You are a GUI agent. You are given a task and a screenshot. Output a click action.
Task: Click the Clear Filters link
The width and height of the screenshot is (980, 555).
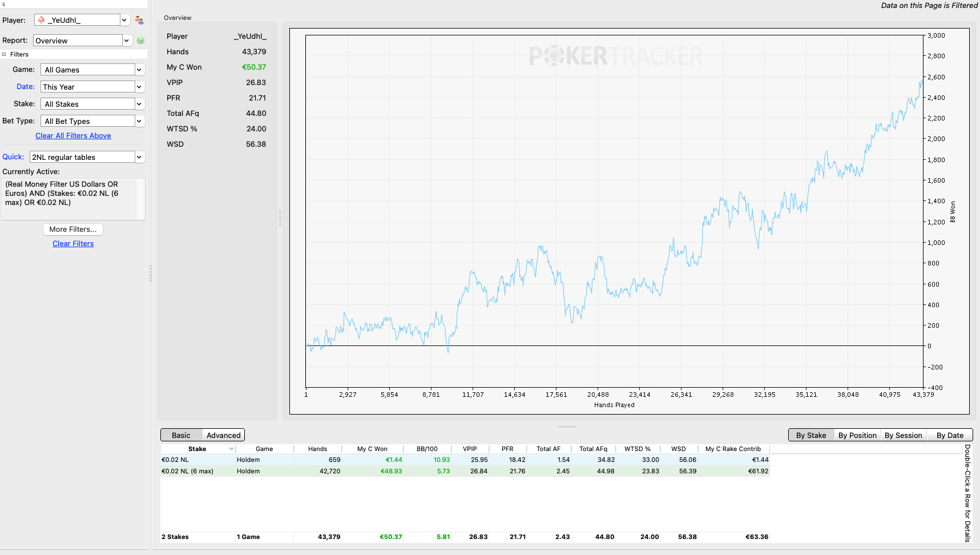tap(73, 243)
